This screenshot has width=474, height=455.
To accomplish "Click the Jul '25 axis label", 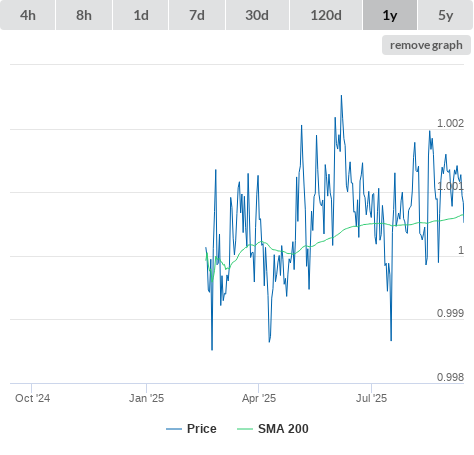I will tap(371, 398).
